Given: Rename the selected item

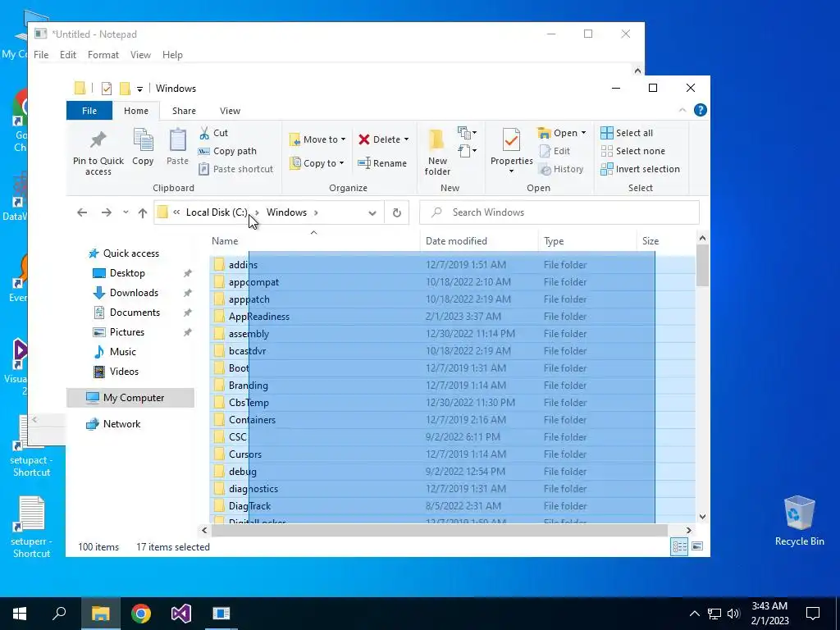Looking at the screenshot, I should click(382, 163).
